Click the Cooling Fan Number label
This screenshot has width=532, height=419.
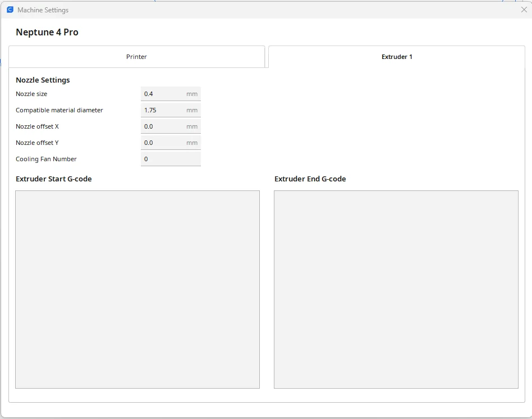(x=46, y=159)
